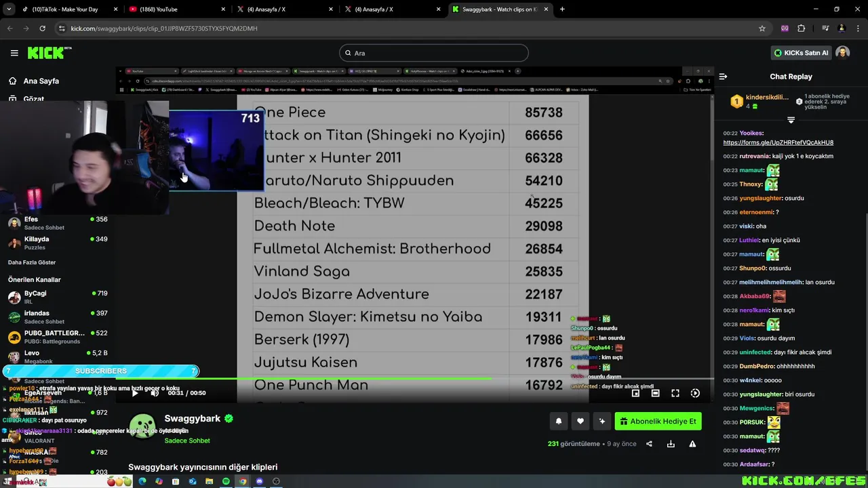Open irlandas recommended channel

[58, 317]
